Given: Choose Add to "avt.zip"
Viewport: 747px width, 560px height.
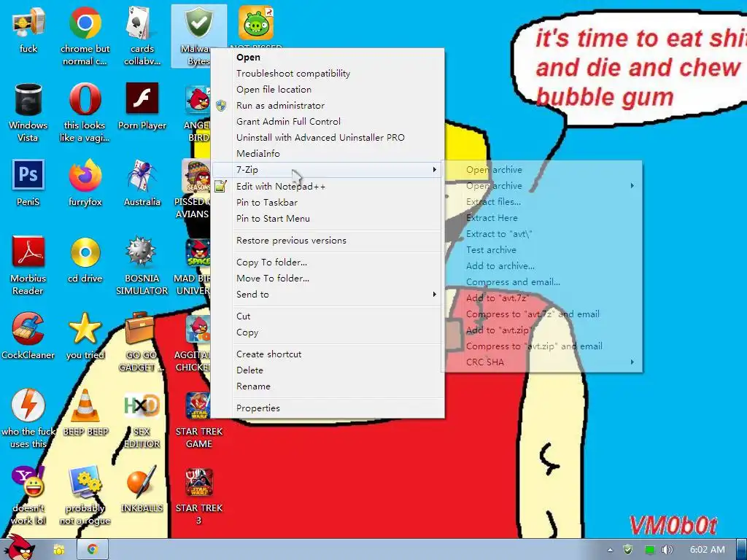Looking at the screenshot, I should tap(543, 330).
